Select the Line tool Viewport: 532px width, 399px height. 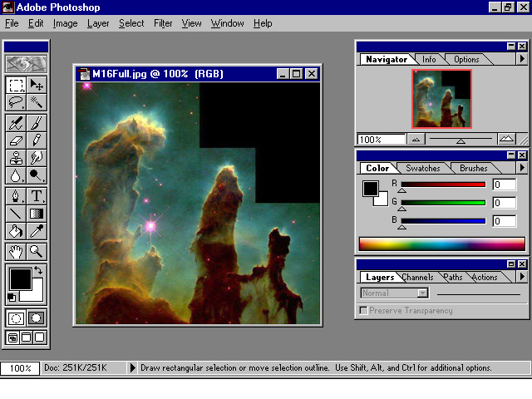tap(16, 214)
